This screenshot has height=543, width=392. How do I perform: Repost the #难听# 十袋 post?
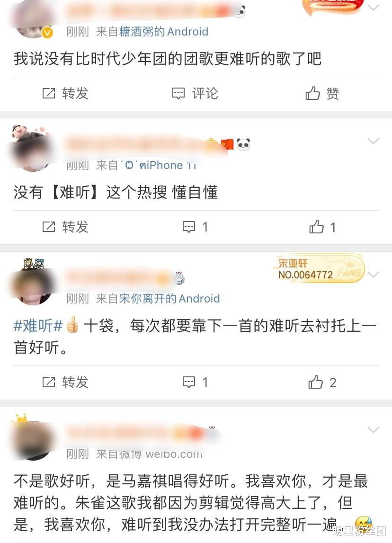pyautogui.click(x=65, y=383)
